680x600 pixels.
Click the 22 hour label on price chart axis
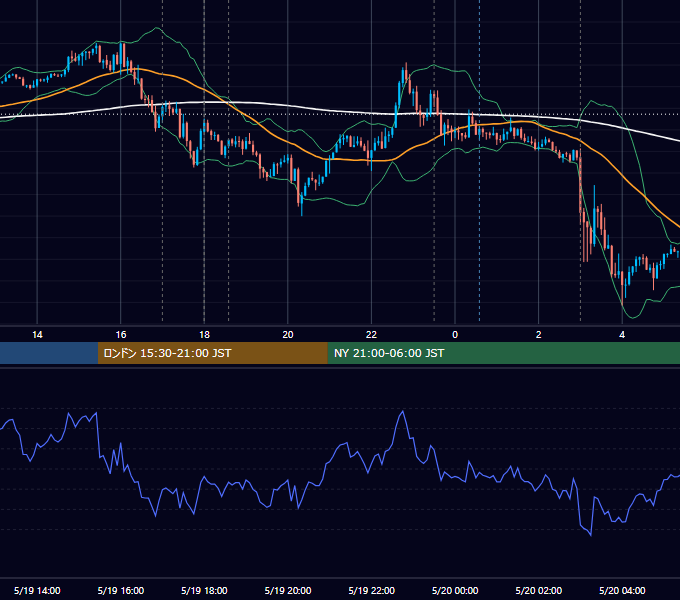coord(371,335)
